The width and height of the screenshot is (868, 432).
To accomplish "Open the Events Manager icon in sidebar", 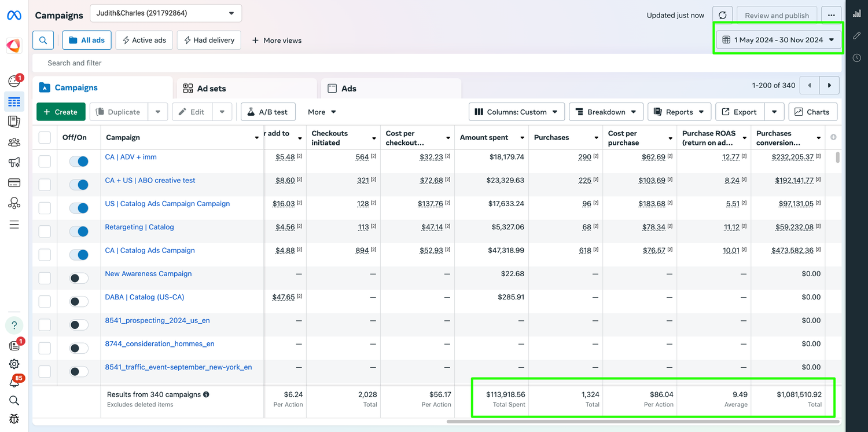I will 14,203.
